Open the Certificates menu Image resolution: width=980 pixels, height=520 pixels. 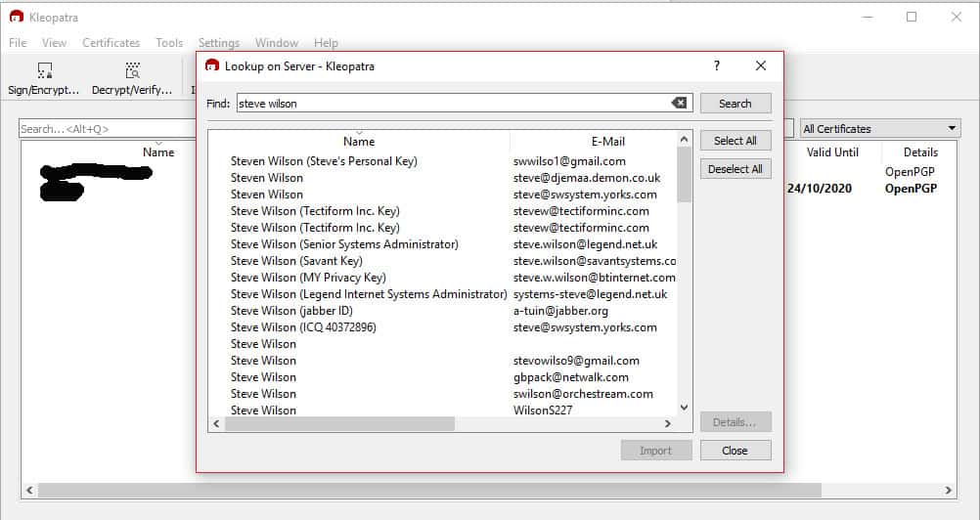pos(111,42)
